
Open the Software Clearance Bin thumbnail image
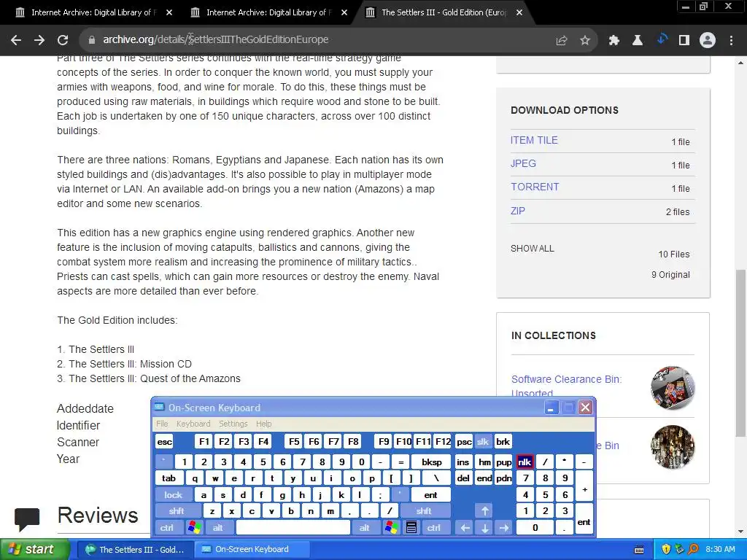[x=672, y=388]
